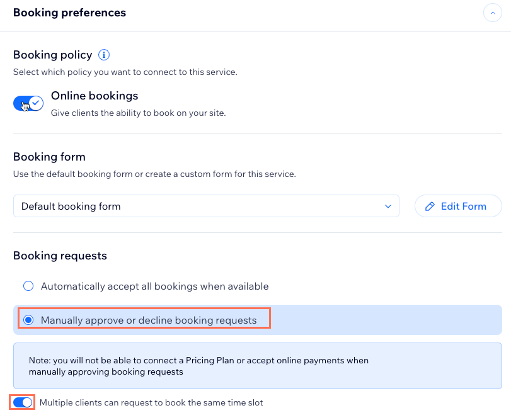
Task: Collapse the Booking preferences section
Action: (x=493, y=13)
